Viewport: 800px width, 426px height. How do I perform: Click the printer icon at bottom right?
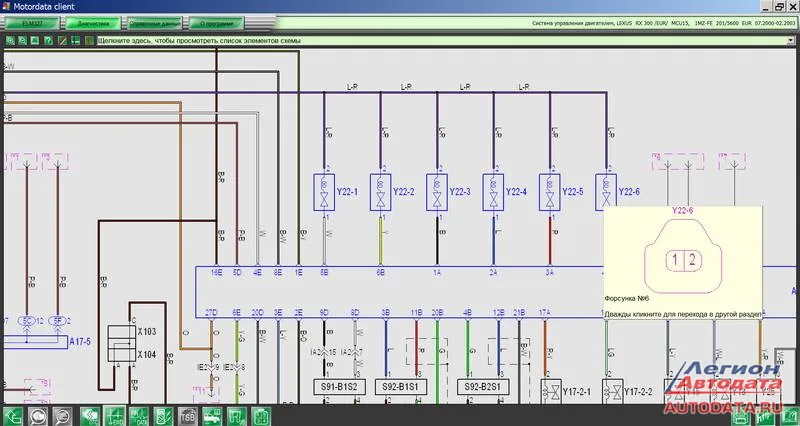click(740, 417)
